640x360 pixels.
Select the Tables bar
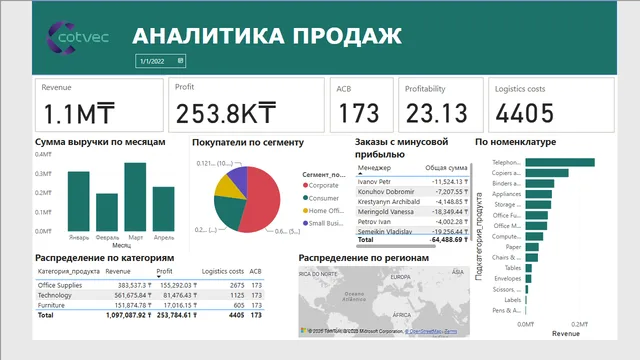529,268
